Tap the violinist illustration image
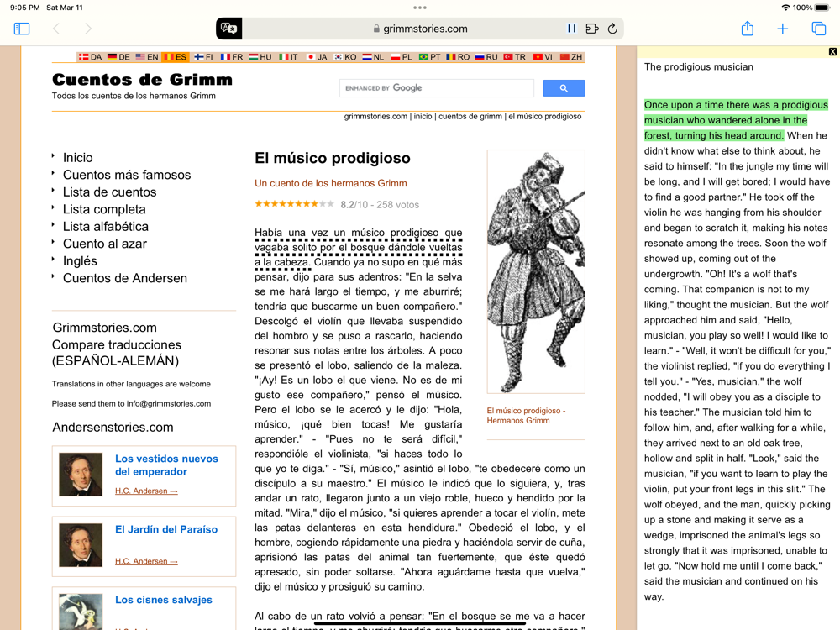 point(536,271)
